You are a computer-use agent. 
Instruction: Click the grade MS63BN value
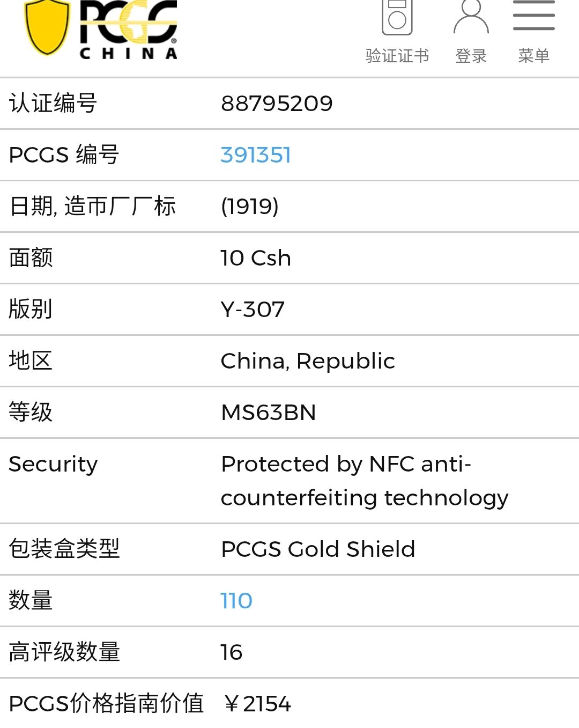click(268, 413)
